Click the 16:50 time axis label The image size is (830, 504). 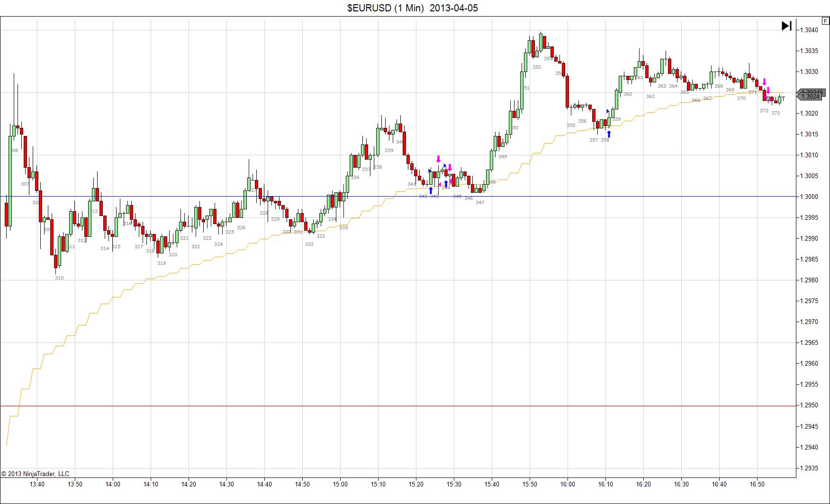coord(757,484)
